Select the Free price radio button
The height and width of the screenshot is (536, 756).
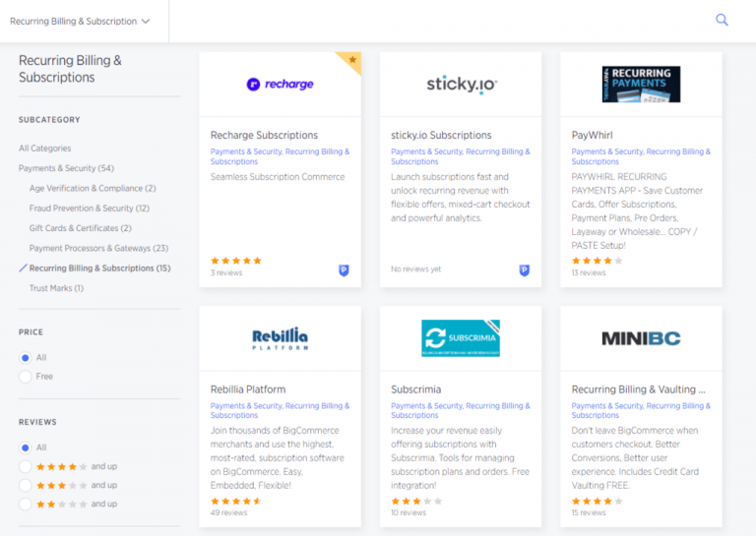pos(25,377)
